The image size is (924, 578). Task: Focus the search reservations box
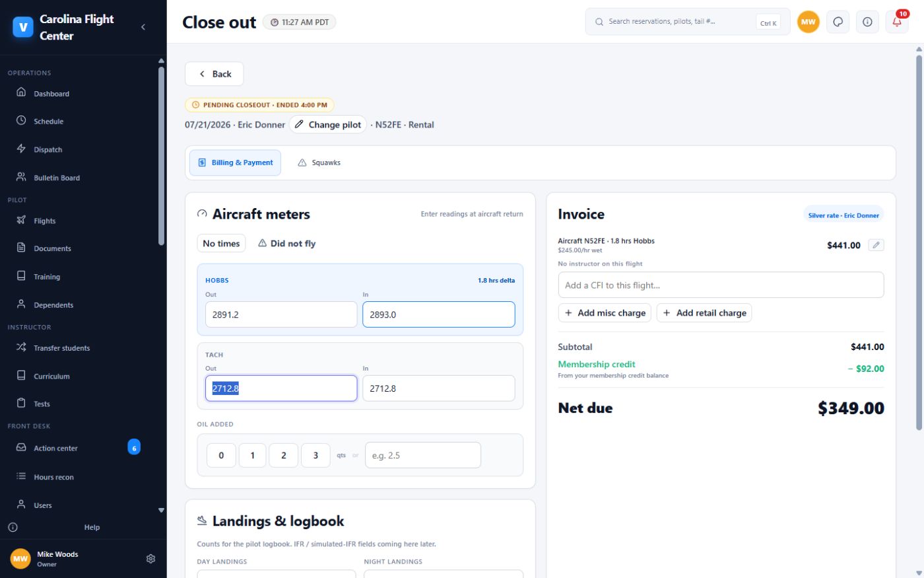(688, 22)
